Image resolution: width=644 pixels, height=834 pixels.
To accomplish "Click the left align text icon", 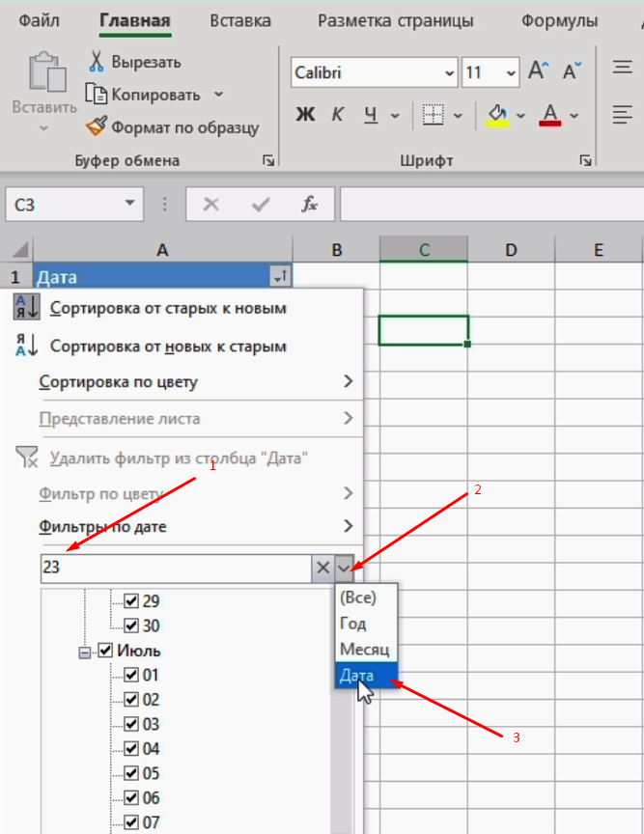I will [622, 114].
